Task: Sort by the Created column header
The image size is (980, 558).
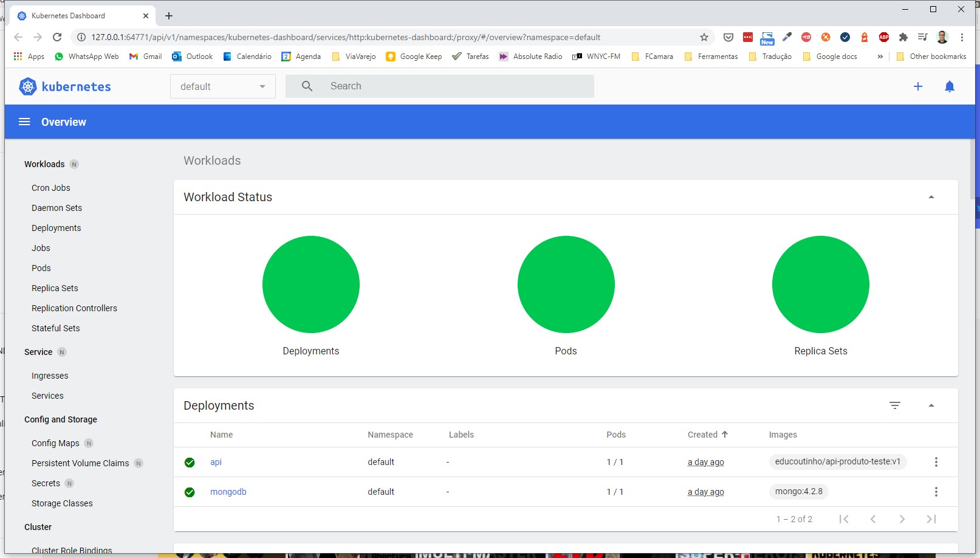Action: pyautogui.click(x=708, y=435)
